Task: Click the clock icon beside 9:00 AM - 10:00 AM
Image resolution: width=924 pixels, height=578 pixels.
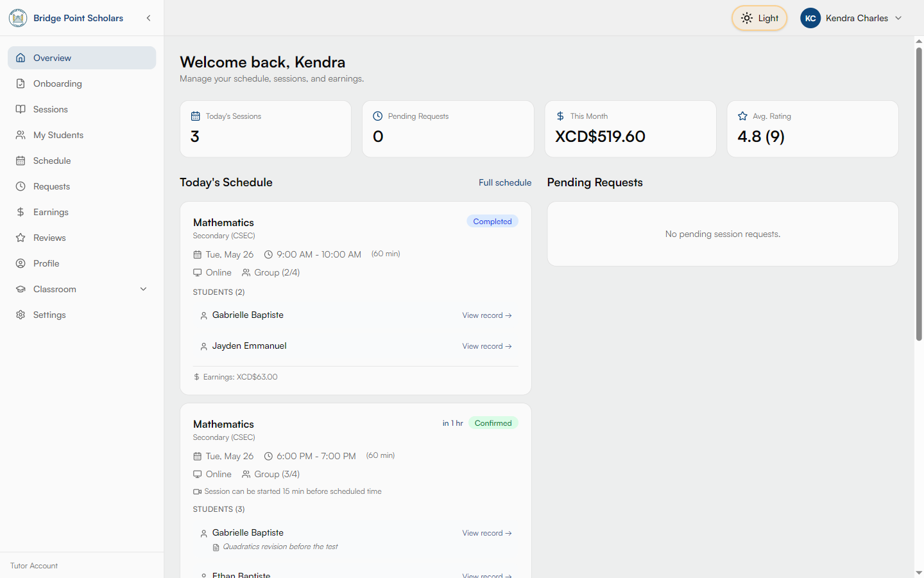Action: [x=269, y=255]
